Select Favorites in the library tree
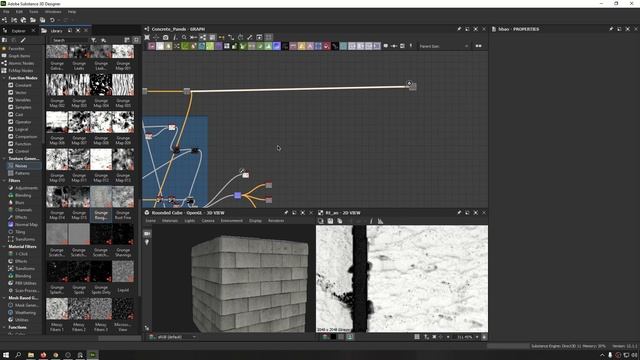 (x=16, y=49)
